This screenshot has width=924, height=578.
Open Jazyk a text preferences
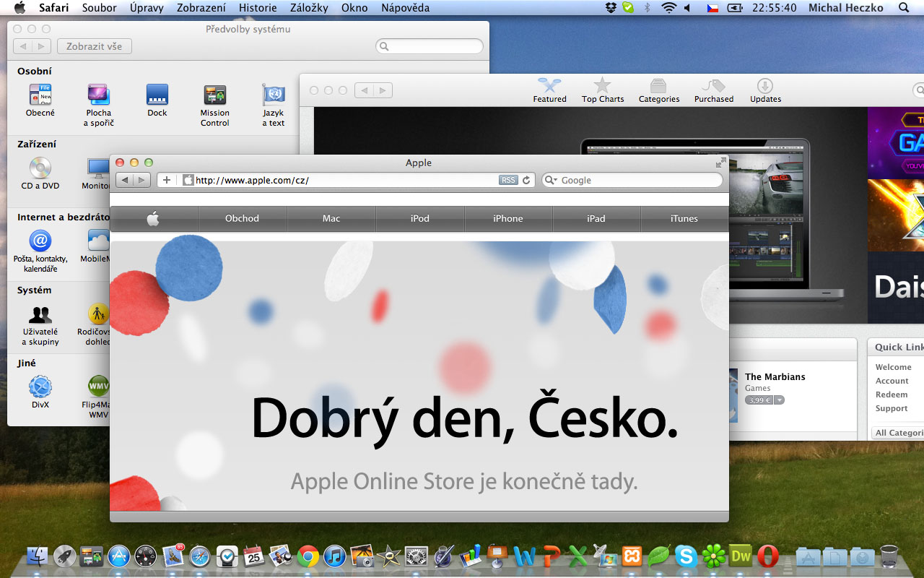click(274, 105)
